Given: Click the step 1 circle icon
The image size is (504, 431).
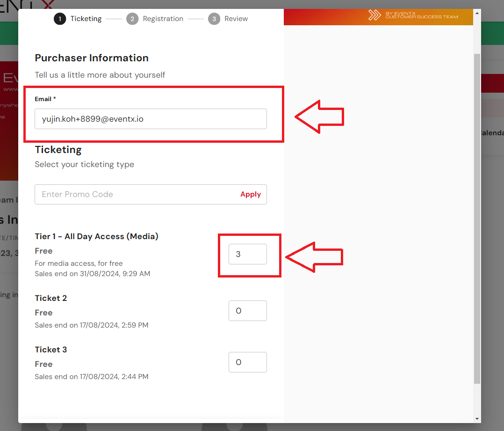Looking at the screenshot, I should point(60,19).
